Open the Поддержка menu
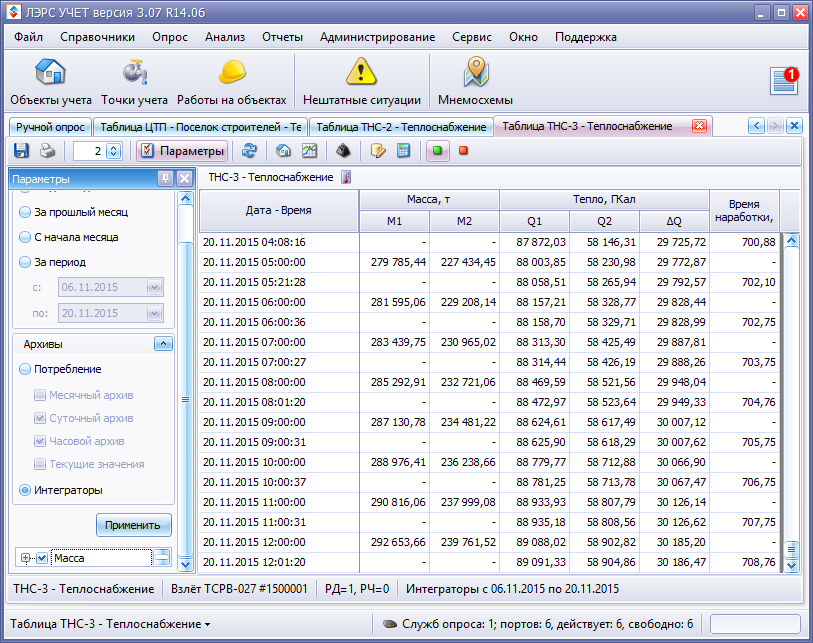813x643 pixels. 586,37
